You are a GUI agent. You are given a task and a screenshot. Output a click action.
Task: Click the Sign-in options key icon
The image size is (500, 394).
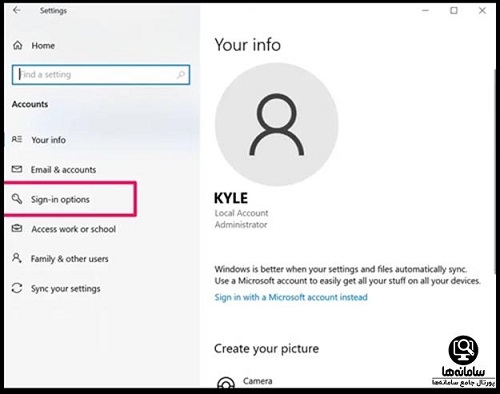[17, 199]
